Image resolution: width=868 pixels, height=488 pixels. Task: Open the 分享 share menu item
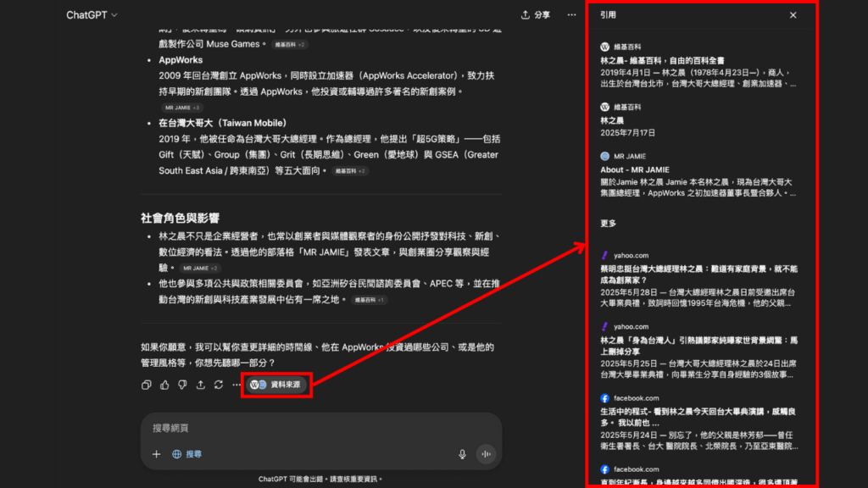537,15
